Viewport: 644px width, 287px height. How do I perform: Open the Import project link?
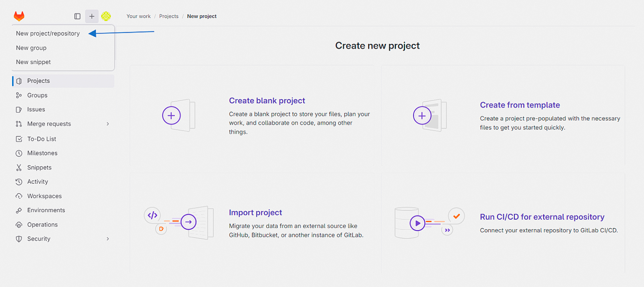(x=256, y=213)
